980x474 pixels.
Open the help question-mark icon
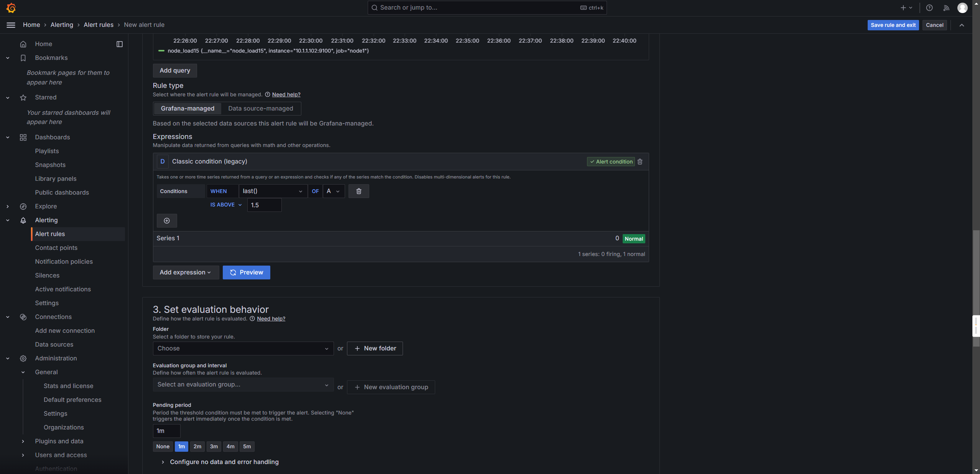pos(929,8)
